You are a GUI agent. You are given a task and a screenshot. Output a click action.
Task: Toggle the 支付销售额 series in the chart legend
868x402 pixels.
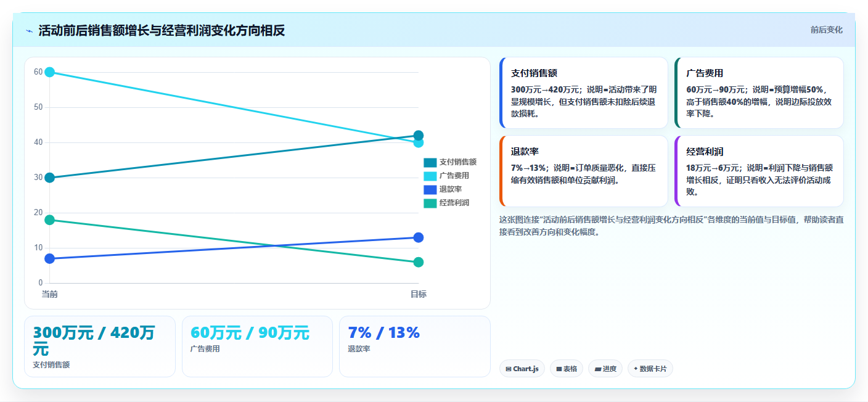click(x=449, y=162)
